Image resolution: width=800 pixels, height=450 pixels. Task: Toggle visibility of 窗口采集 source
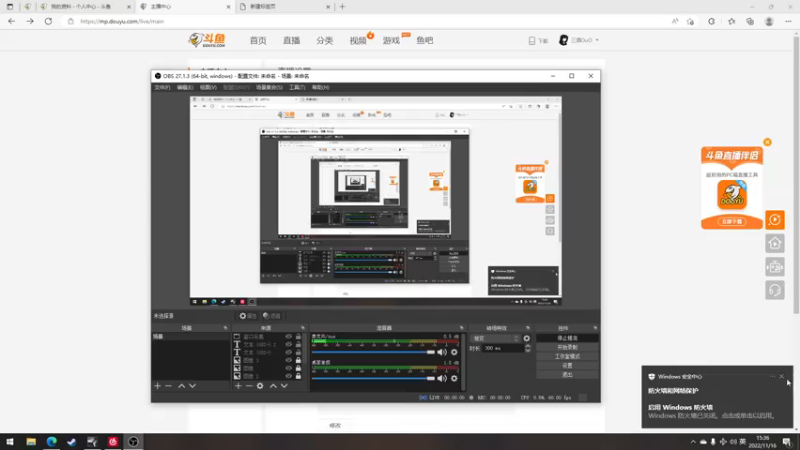pyautogui.click(x=289, y=337)
